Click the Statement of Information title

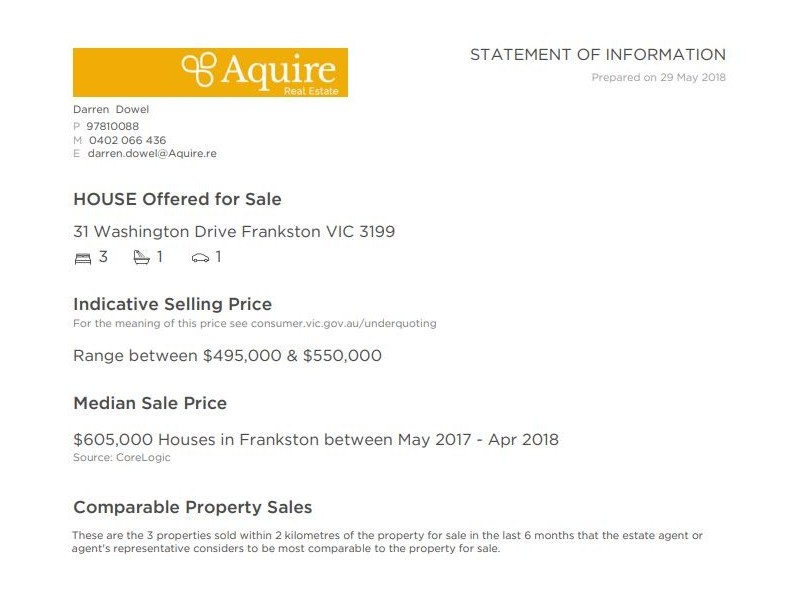coord(597,55)
